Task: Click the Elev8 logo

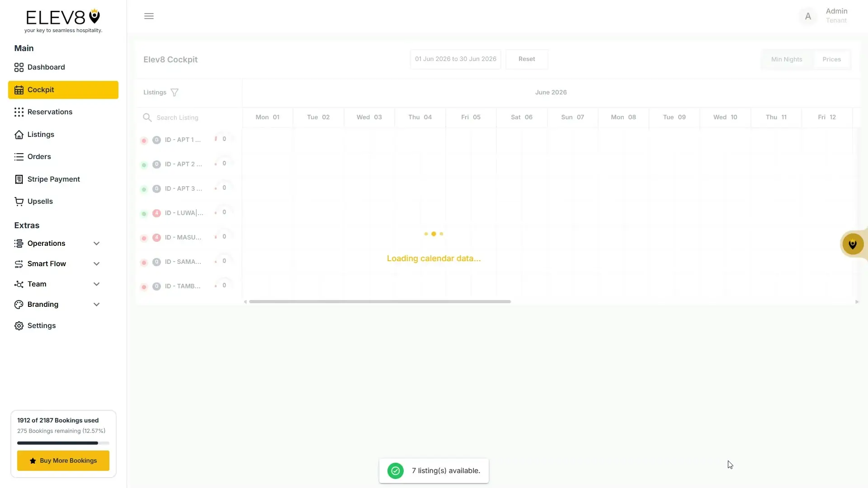Action: [x=63, y=21]
